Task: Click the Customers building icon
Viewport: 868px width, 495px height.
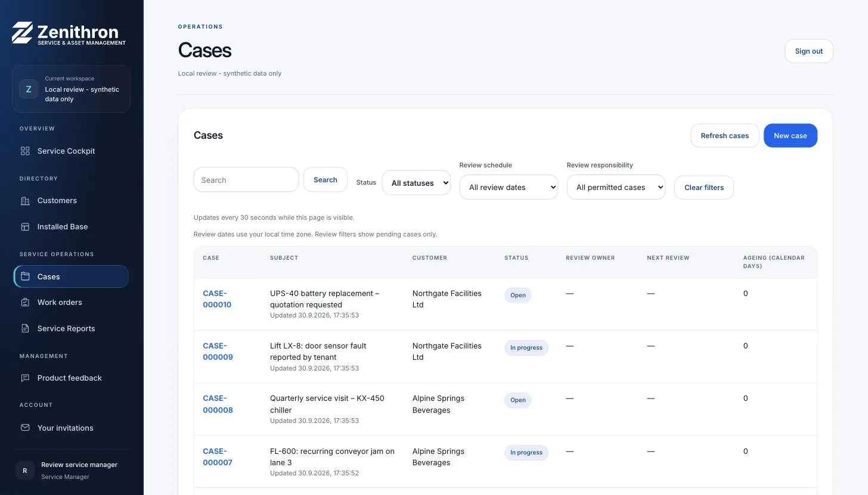Action: (25, 201)
